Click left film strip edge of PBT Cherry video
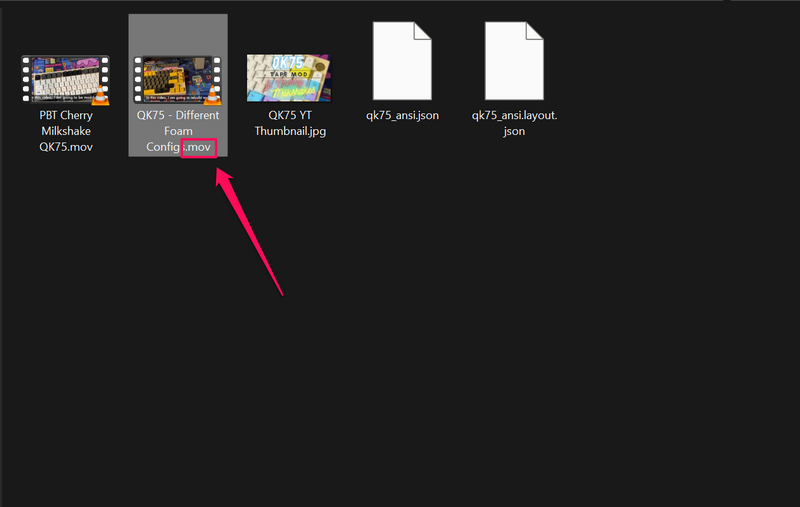Viewport: 800px width, 507px height. [x=26, y=81]
